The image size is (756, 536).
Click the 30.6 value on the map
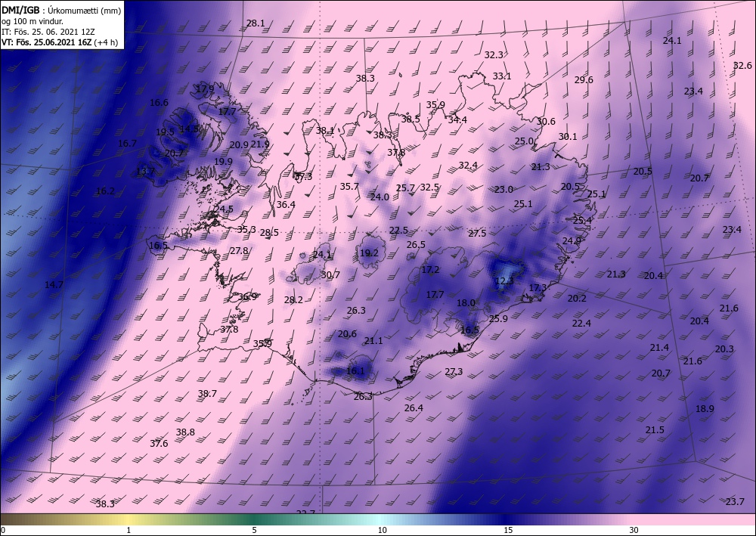coord(546,122)
